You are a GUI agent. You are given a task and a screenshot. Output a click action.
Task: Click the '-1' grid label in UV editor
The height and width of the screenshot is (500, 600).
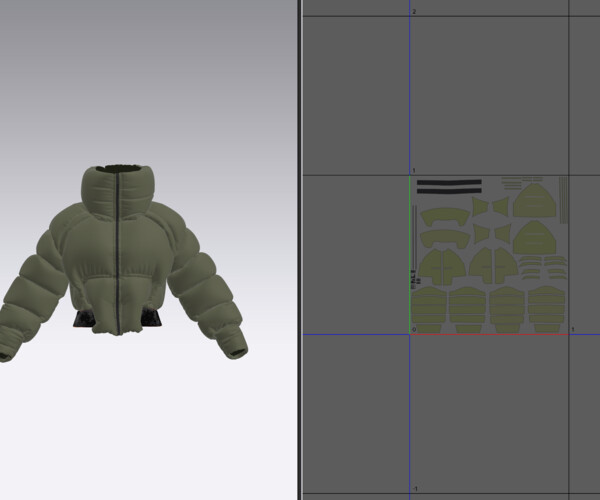pos(415,489)
